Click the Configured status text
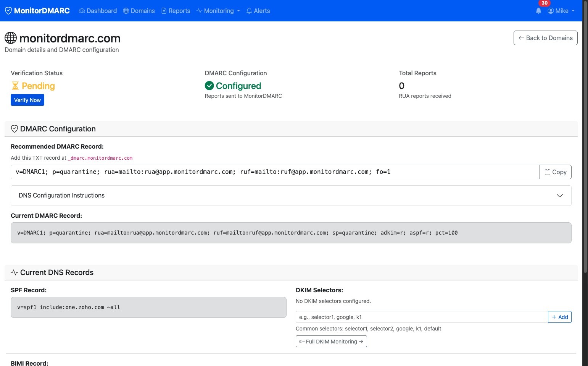The width and height of the screenshot is (588, 366). point(238,86)
